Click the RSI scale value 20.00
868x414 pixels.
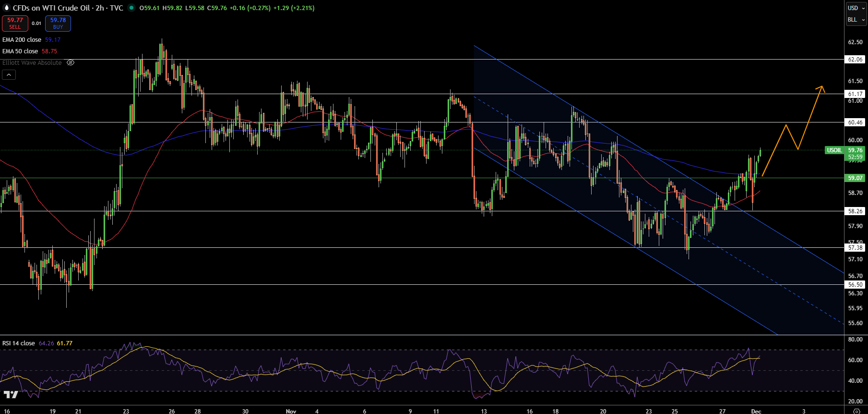click(x=855, y=402)
